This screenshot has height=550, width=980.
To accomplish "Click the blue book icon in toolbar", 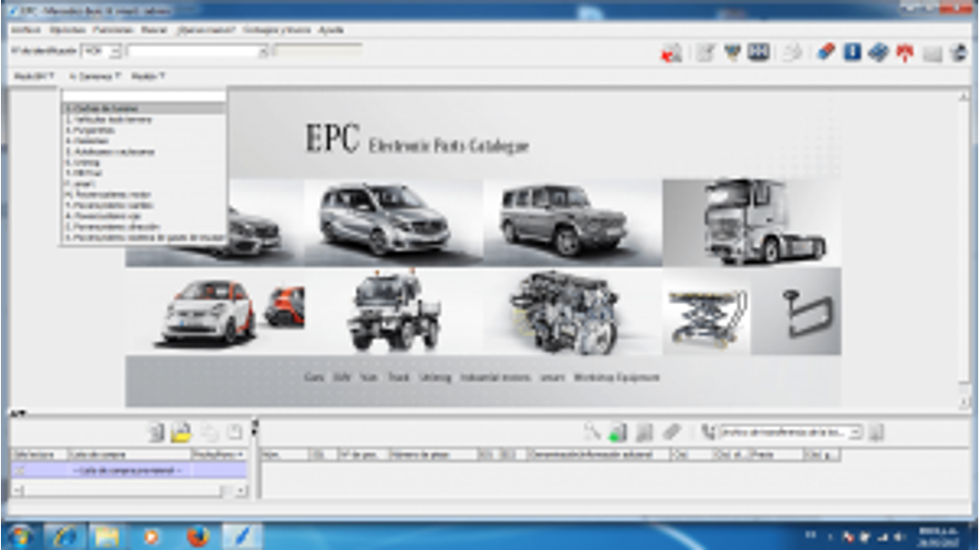I will (877, 53).
